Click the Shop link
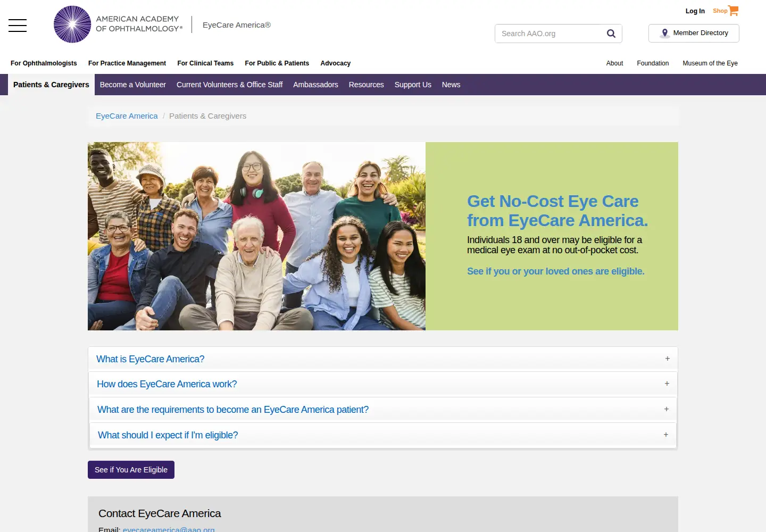This screenshot has width=766, height=532. click(720, 11)
